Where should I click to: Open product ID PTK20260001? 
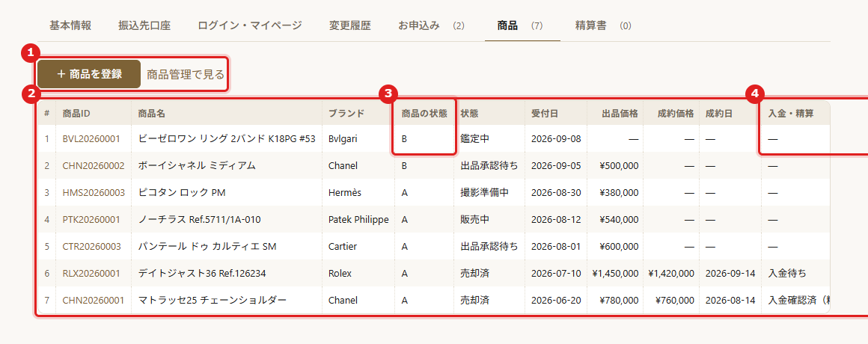click(x=91, y=220)
